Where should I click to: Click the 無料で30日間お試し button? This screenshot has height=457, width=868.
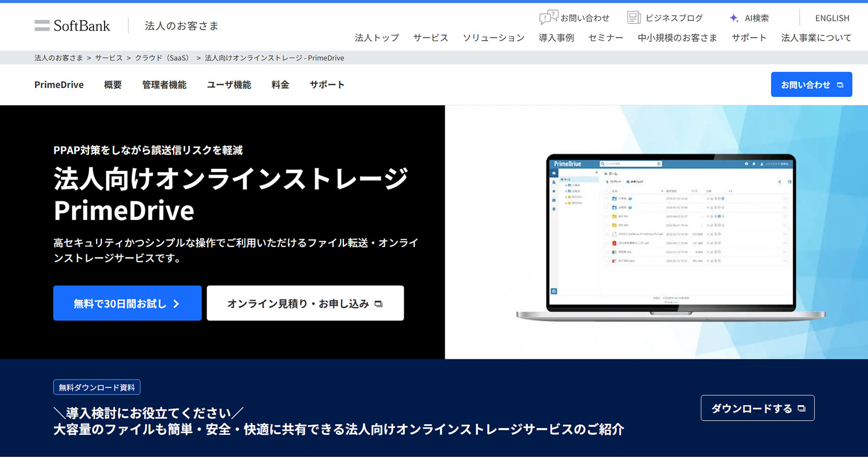point(127,303)
